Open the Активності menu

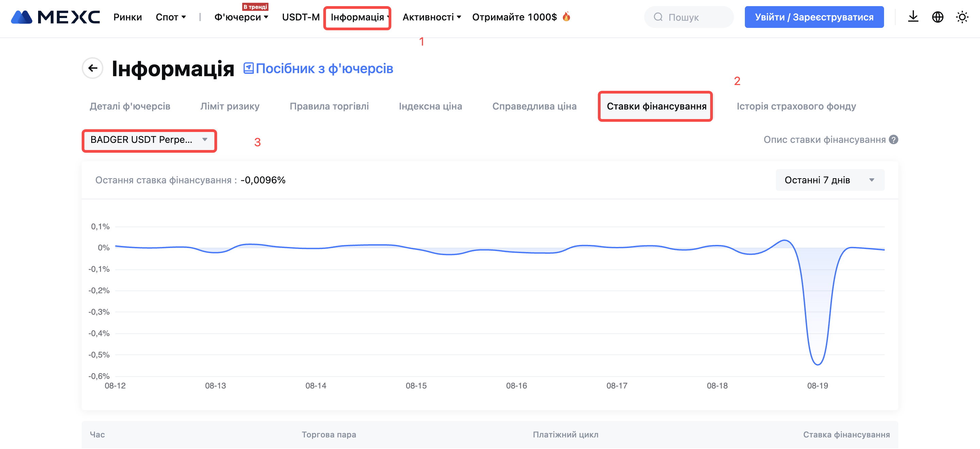tap(431, 17)
